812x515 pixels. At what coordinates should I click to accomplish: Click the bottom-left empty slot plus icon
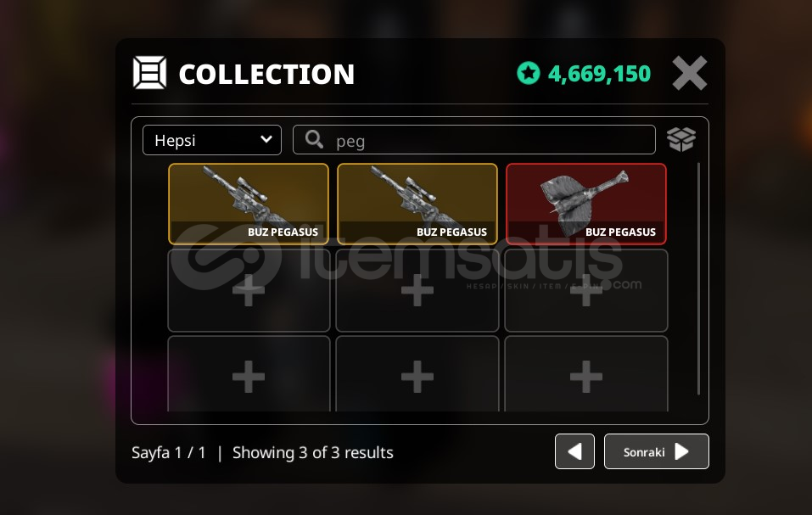pyautogui.click(x=249, y=377)
